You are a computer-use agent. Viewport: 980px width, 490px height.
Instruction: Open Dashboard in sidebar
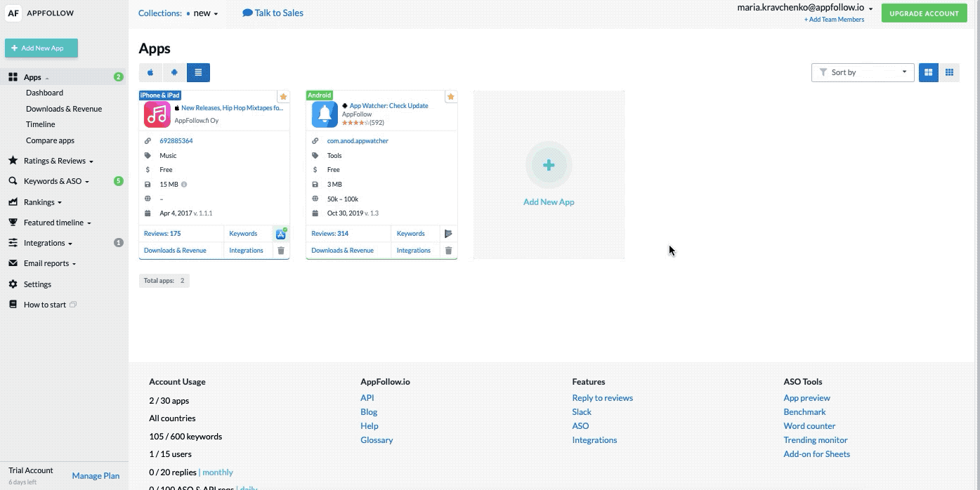(x=44, y=93)
